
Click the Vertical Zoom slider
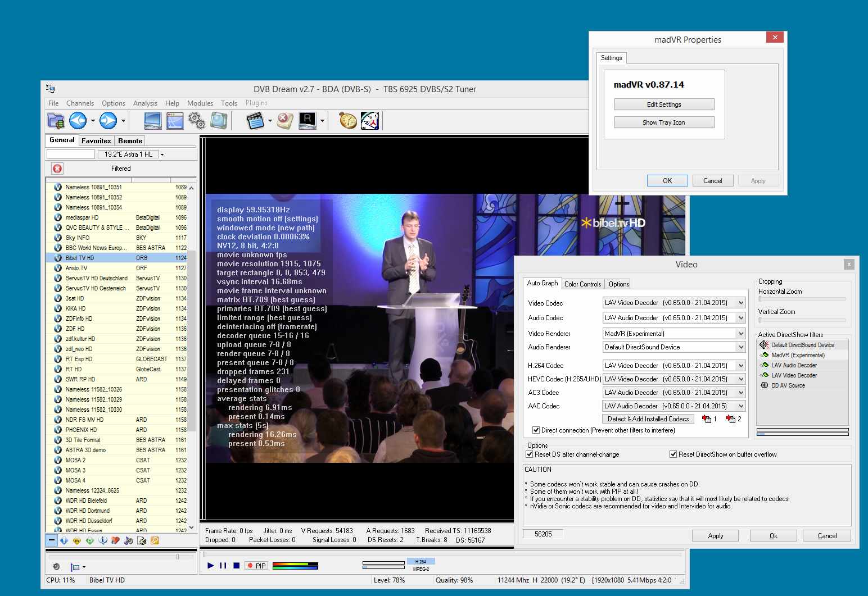pyautogui.click(x=802, y=320)
